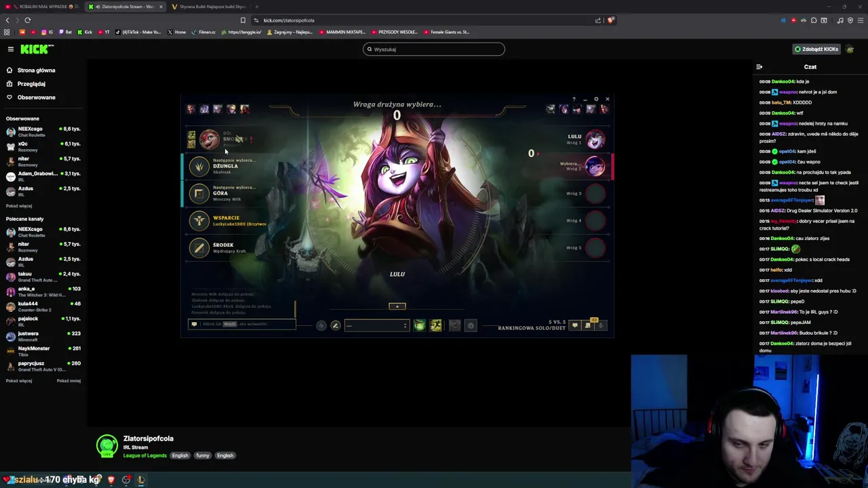Open Obserwowane in the sidebar

(37, 97)
